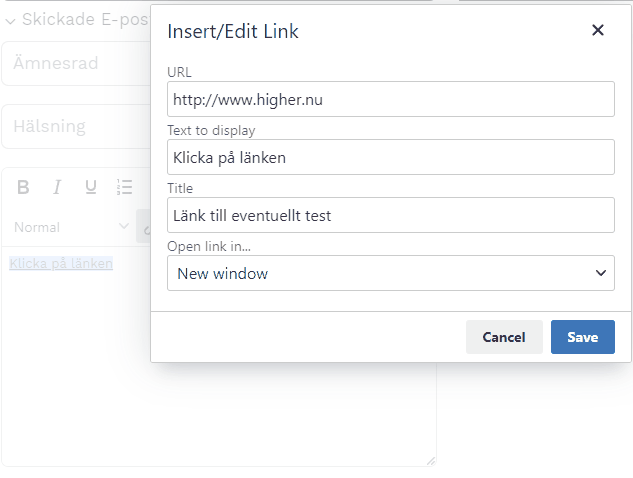Viewport: 633px width, 478px height.
Task: Focus the 'Text to display' field
Action: point(391,157)
